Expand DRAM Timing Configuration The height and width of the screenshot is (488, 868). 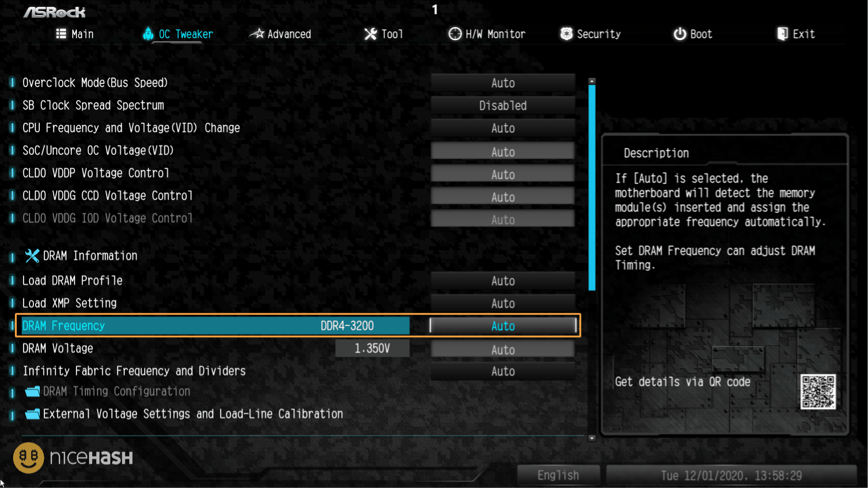coord(116,391)
